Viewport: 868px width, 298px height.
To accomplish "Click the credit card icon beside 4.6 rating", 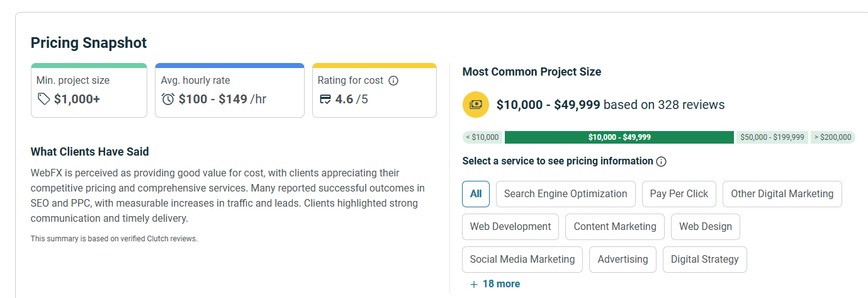I will (325, 99).
